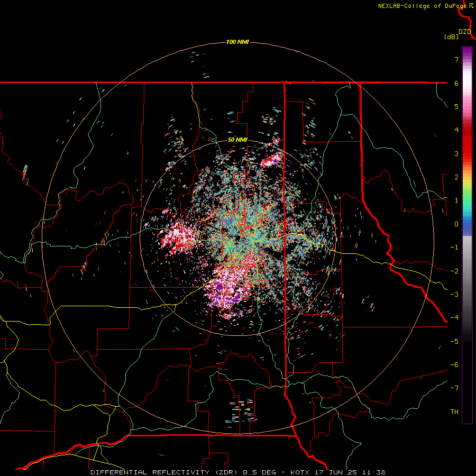The image size is (476, 476).
Task: Click the 4 tick label on the scale
Action: (456, 130)
